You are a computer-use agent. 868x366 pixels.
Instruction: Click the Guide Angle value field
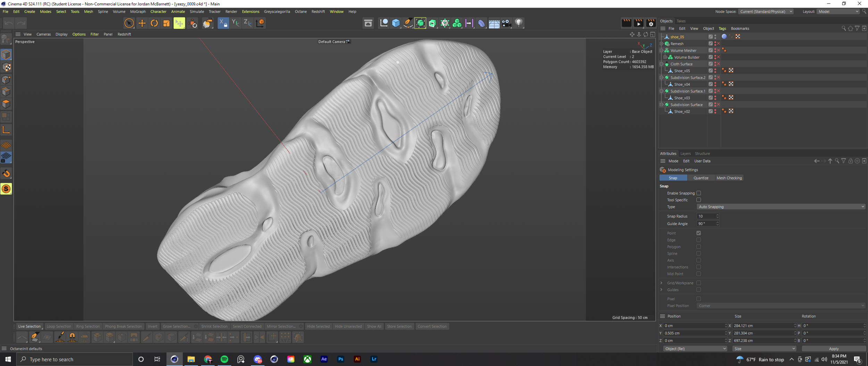pyautogui.click(x=708, y=224)
